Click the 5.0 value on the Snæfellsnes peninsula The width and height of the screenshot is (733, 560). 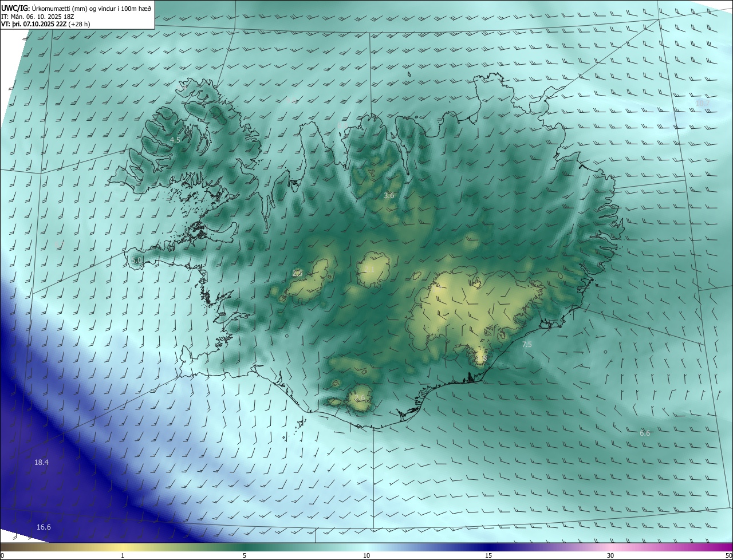[136, 260]
